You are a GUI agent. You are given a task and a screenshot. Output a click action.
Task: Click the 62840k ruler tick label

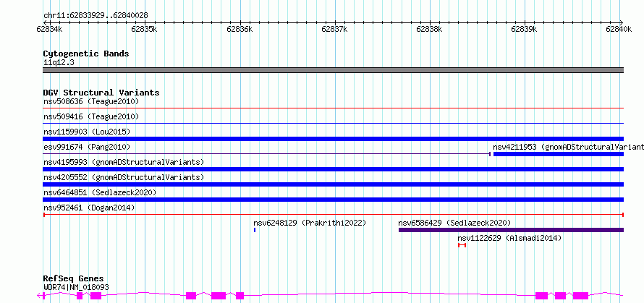(x=619, y=29)
